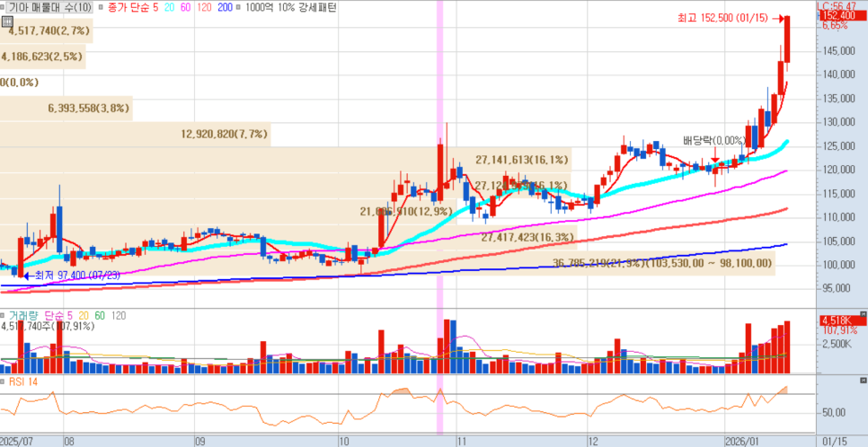Click the small square marker before 거래량
The width and height of the screenshot is (868, 447).
[x=4, y=316]
